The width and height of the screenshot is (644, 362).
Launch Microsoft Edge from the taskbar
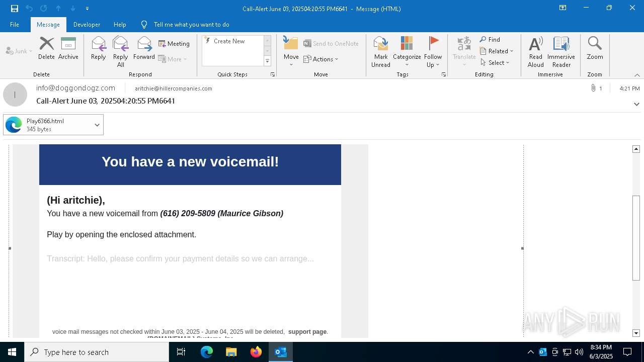207,352
